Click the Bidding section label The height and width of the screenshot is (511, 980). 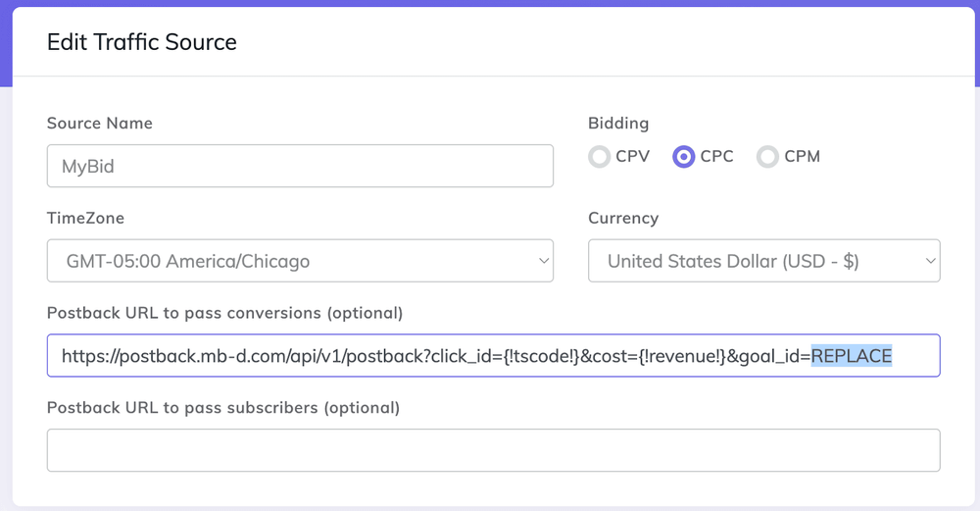[618, 124]
